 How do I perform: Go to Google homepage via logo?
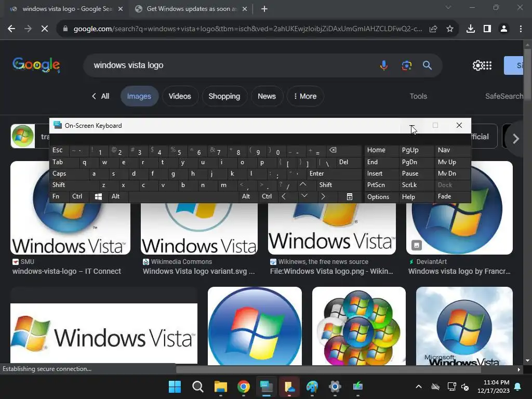[x=36, y=64]
